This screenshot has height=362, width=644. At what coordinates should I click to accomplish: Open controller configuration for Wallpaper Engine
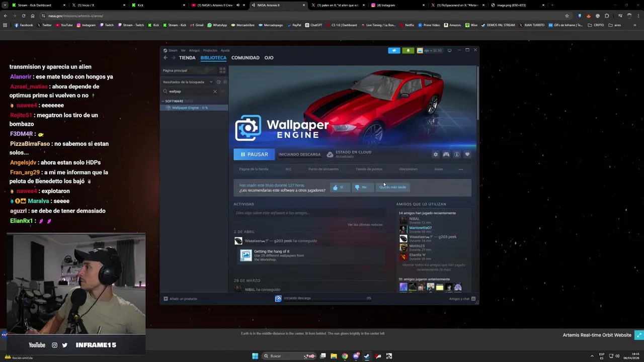click(446, 154)
